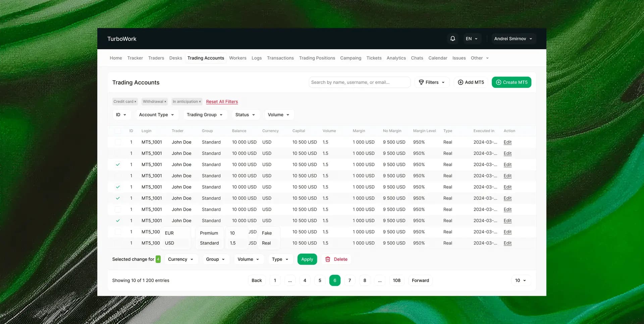
Task: Switch to the Traders tab
Action: click(156, 58)
